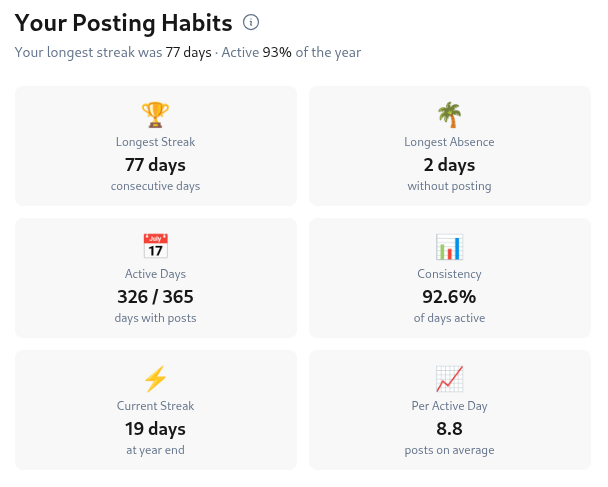The image size is (608, 487).
Task: Select the 2 days longest absence value
Action: [x=449, y=165]
